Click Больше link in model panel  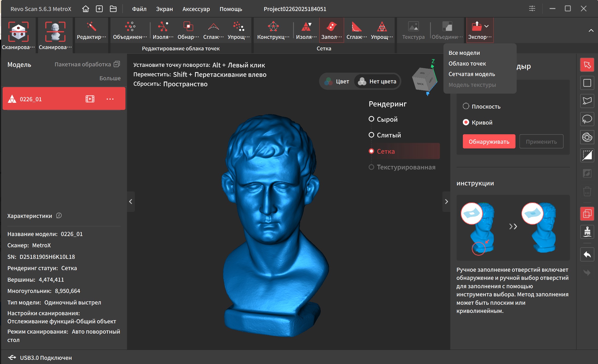tap(110, 78)
